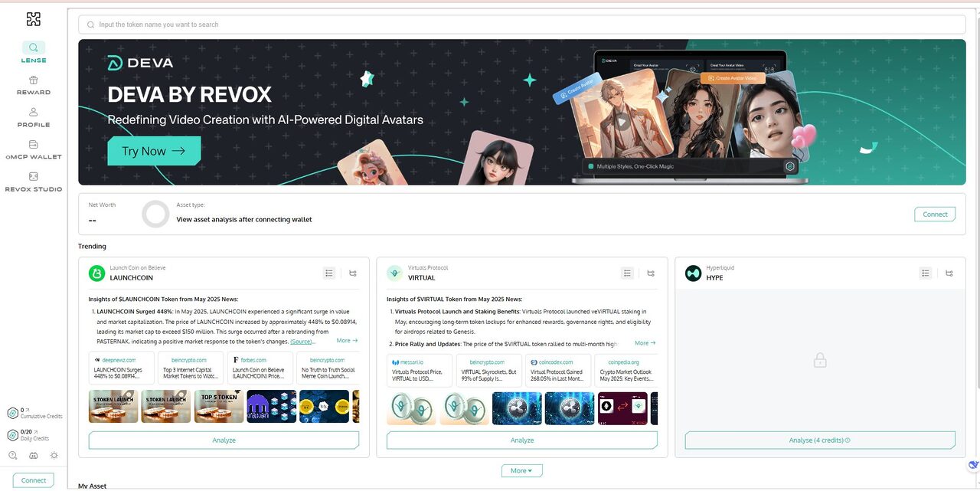
Task: Focus the token name search field
Action: pyautogui.click(x=521, y=25)
